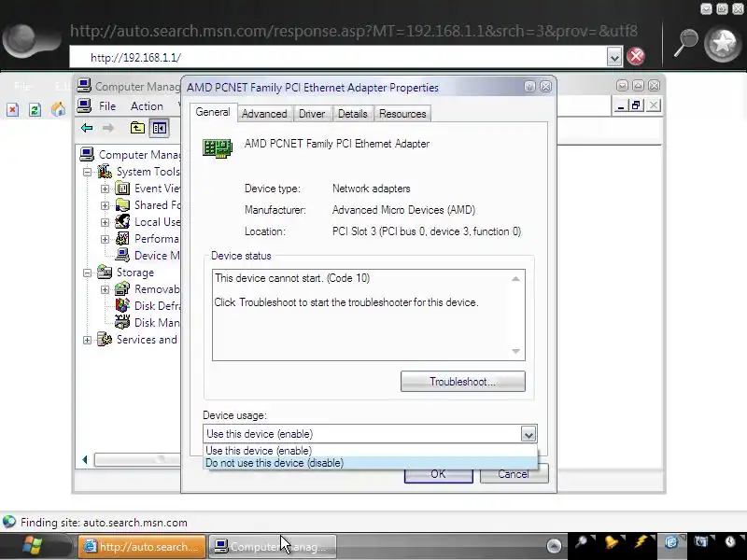Click the Up one level folder icon
This screenshot has height=560, width=747.
click(x=137, y=128)
